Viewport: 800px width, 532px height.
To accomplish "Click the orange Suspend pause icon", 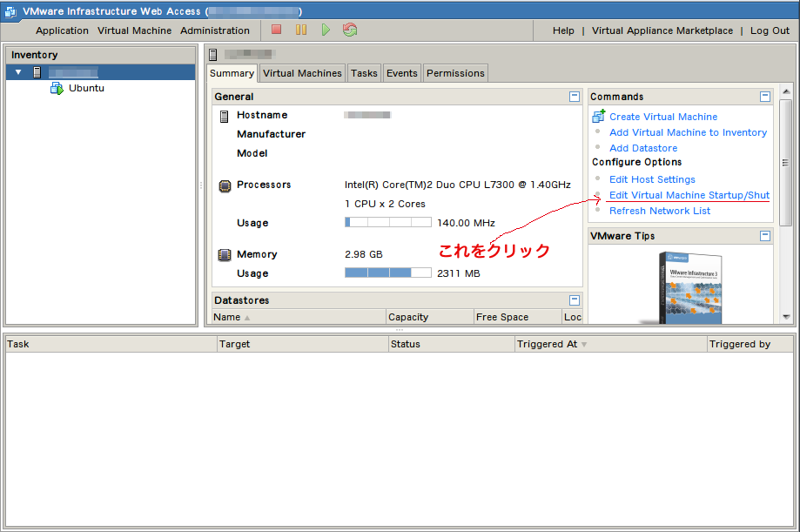I will (x=301, y=30).
